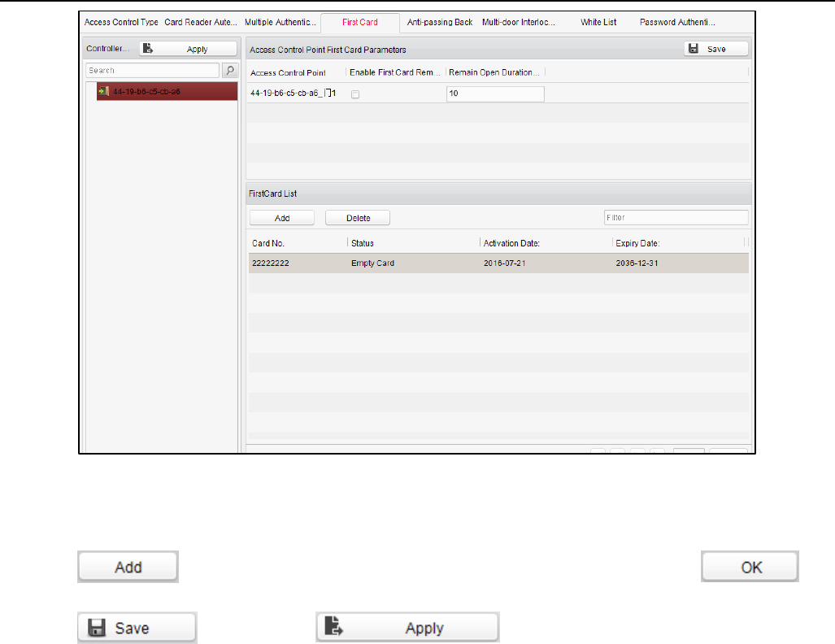Open the Access Control Type tab
The width and height of the screenshot is (835, 644).
point(121,23)
